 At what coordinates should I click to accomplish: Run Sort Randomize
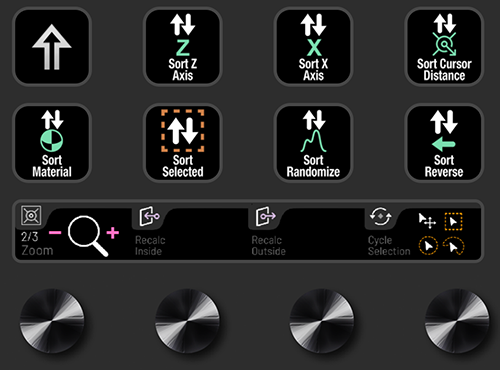[x=313, y=143]
